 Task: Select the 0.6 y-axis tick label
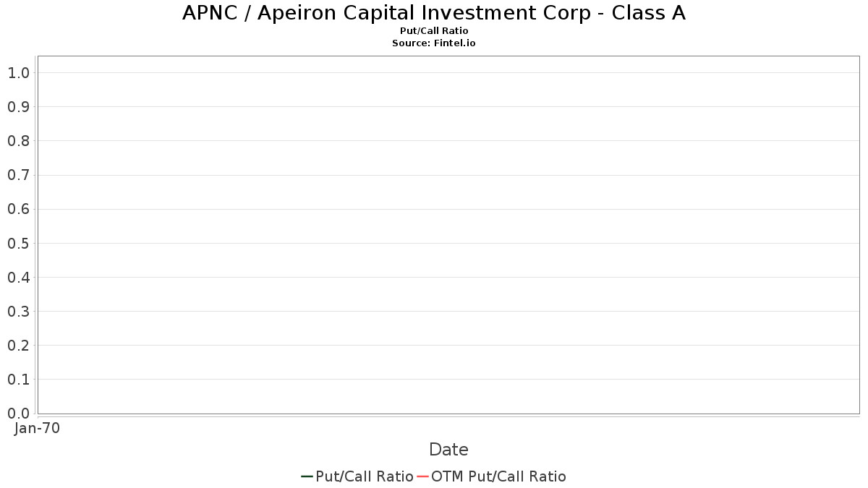[18, 209]
